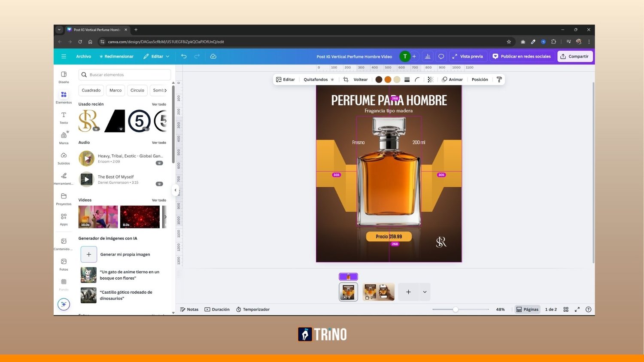The height and width of the screenshot is (362, 644).
Task: Toggle the Páginas thumbnails view
Action: click(527, 309)
